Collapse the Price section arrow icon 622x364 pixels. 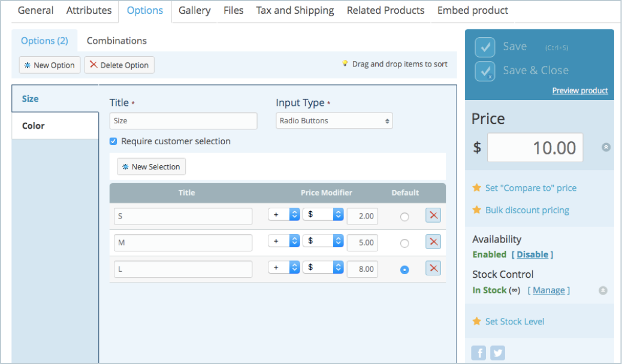606,147
